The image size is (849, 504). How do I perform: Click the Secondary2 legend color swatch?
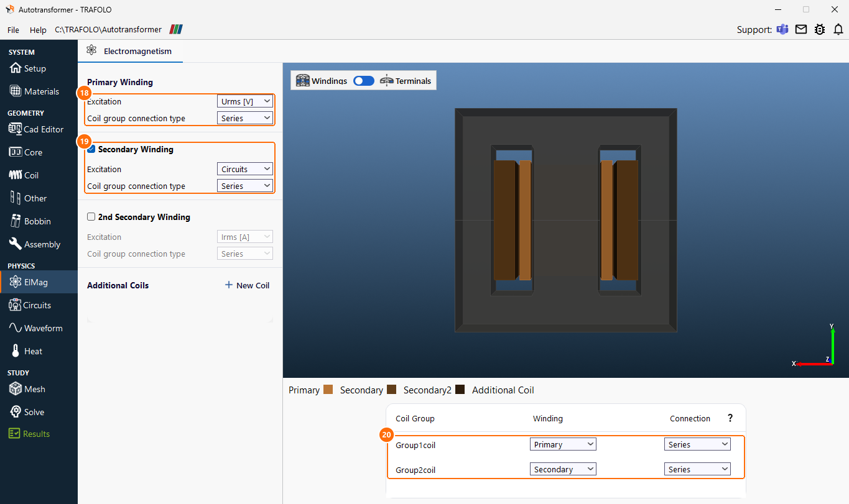click(x=460, y=390)
